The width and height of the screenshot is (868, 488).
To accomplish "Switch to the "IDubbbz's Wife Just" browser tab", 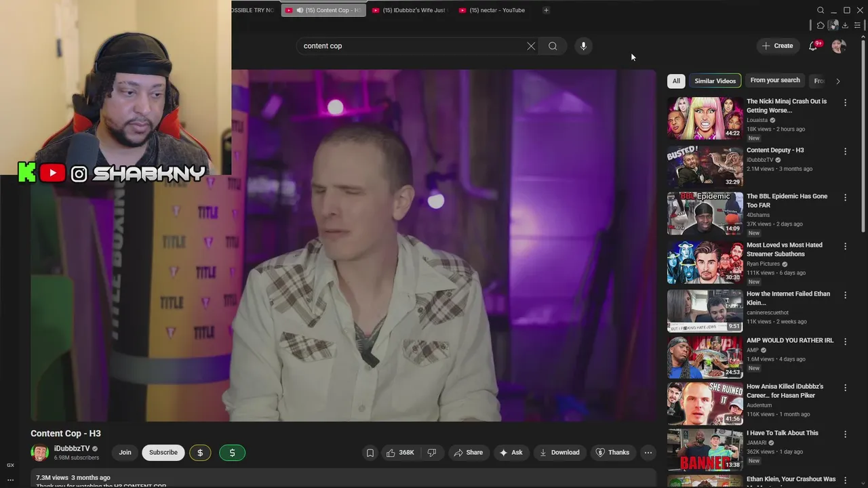I will [x=410, y=10].
